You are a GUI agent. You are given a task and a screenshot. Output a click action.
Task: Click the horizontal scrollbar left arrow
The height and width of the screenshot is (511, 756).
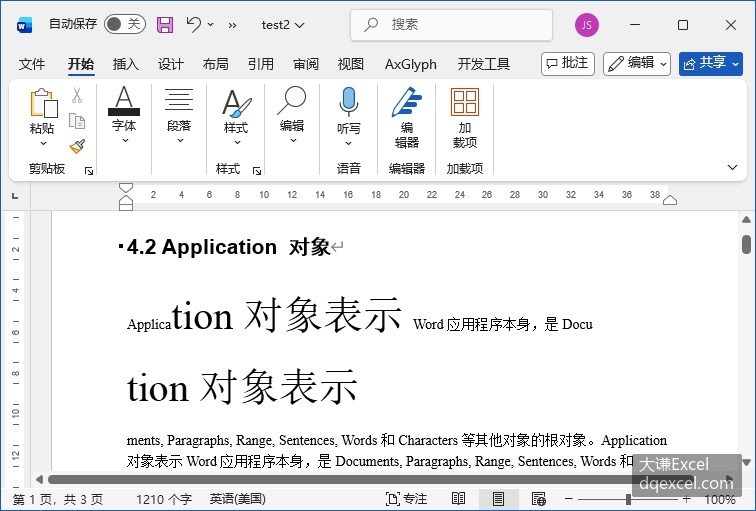40,479
